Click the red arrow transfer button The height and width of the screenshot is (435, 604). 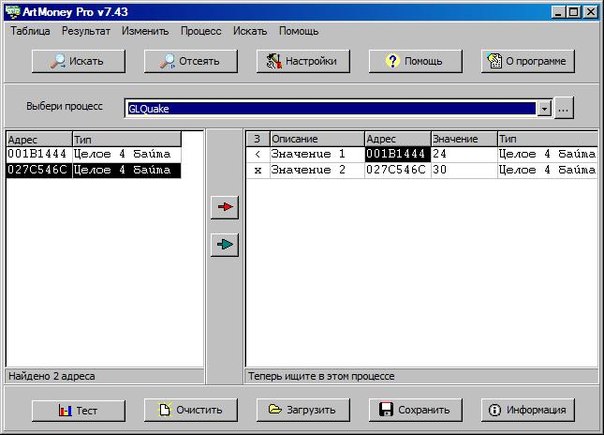(x=225, y=207)
